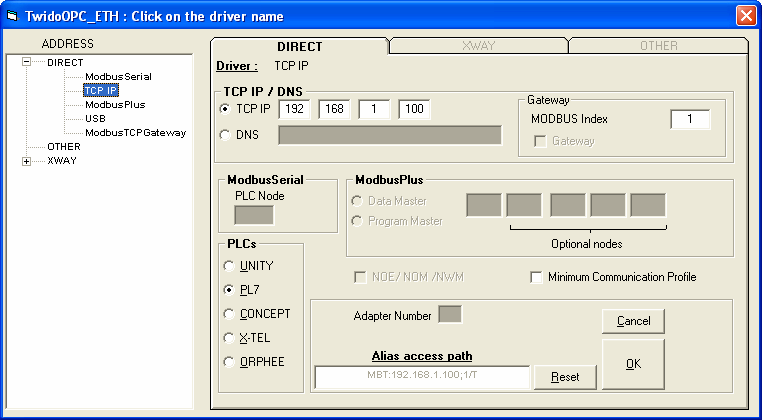Click the second IP octet field 168
This screenshot has height=420, width=762.
click(x=334, y=109)
